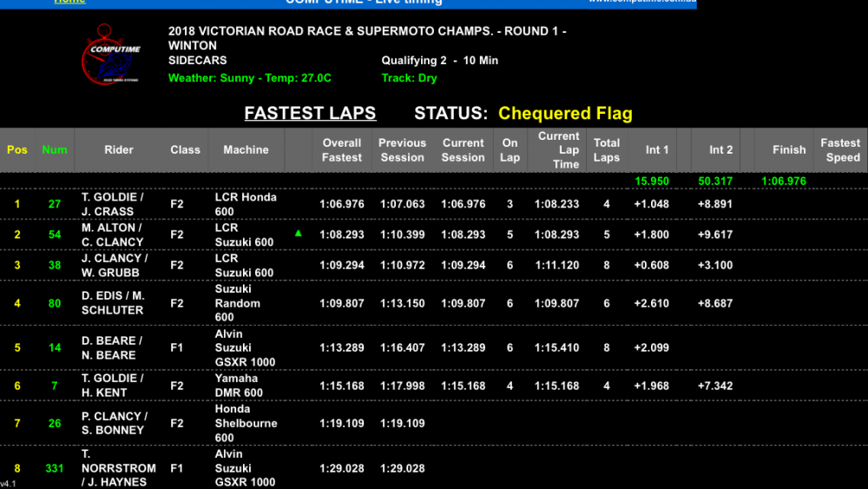Click rider D. BEARE / N. BEARE
The image size is (868, 489).
click(112, 347)
